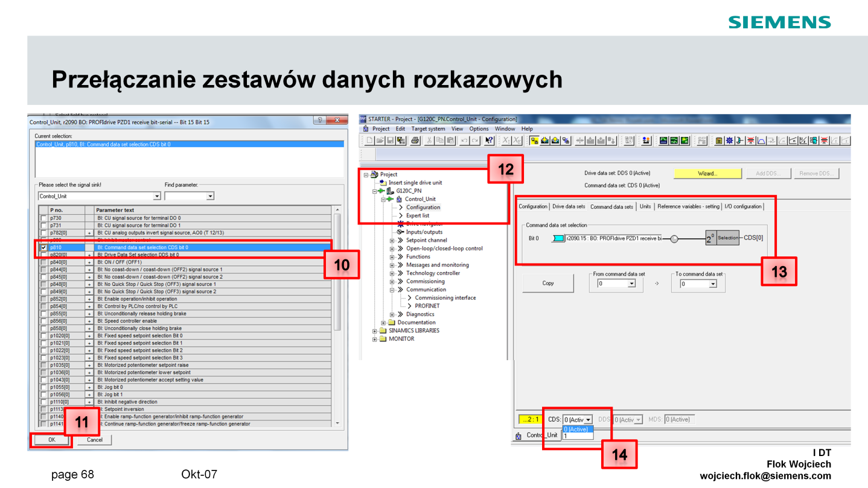Expand the SINAMICS LIBRARIES folder
The image size is (868, 488).
pos(375,331)
